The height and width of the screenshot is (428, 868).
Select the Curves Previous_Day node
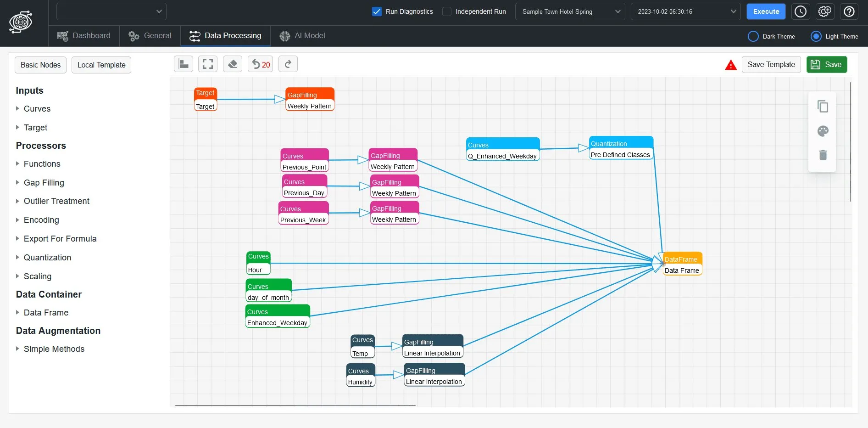[305, 186]
